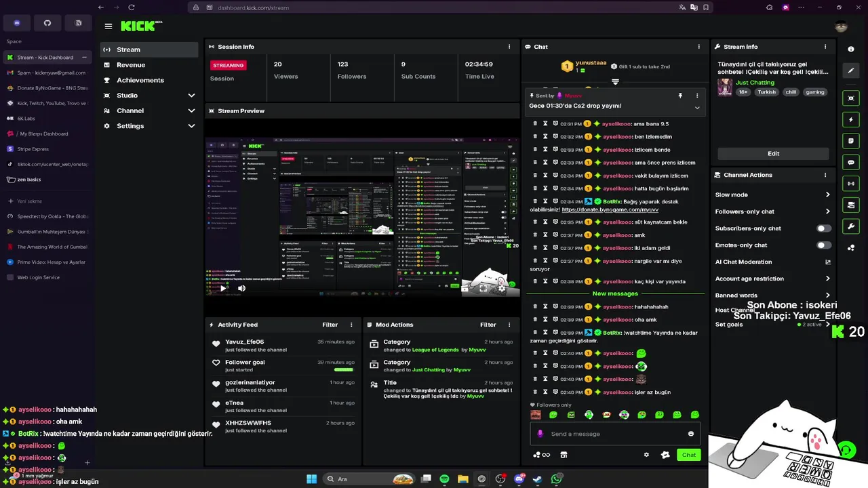This screenshot has width=868, height=488.
Task: Open Spotify from the taskbar
Action: click(x=444, y=479)
